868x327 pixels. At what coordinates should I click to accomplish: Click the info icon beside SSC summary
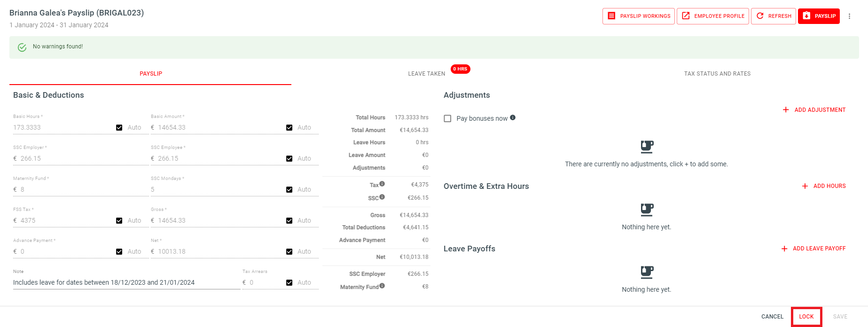click(x=382, y=197)
